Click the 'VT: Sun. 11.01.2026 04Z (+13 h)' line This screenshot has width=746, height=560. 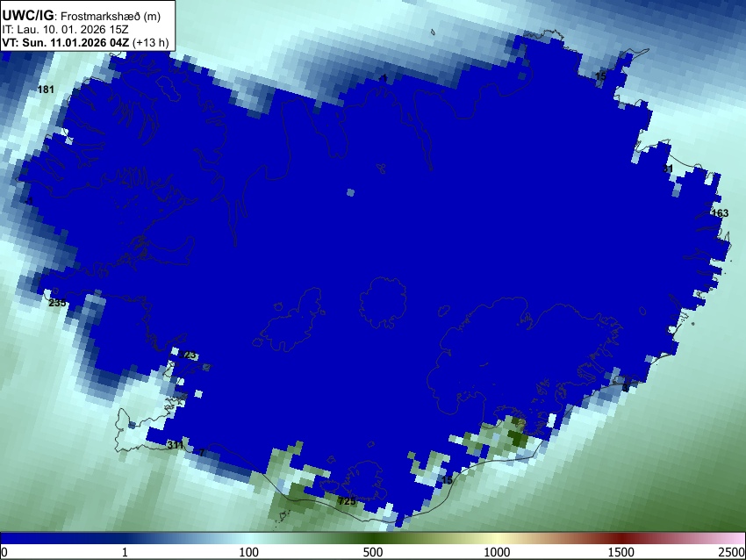(85, 42)
